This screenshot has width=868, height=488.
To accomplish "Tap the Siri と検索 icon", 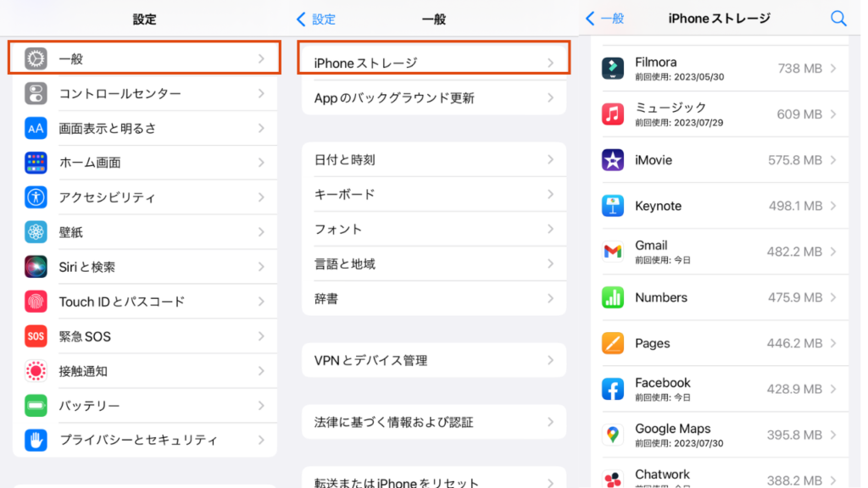I will tap(36, 267).
